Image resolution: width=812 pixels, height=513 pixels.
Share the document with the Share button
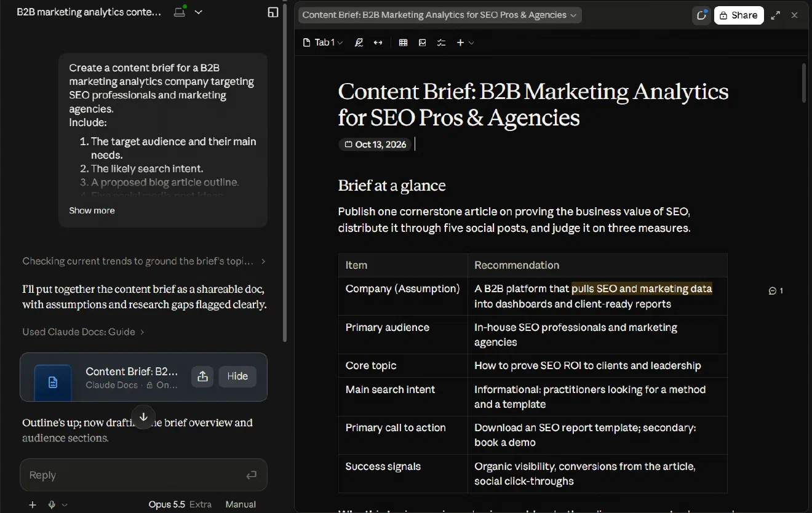739,15
